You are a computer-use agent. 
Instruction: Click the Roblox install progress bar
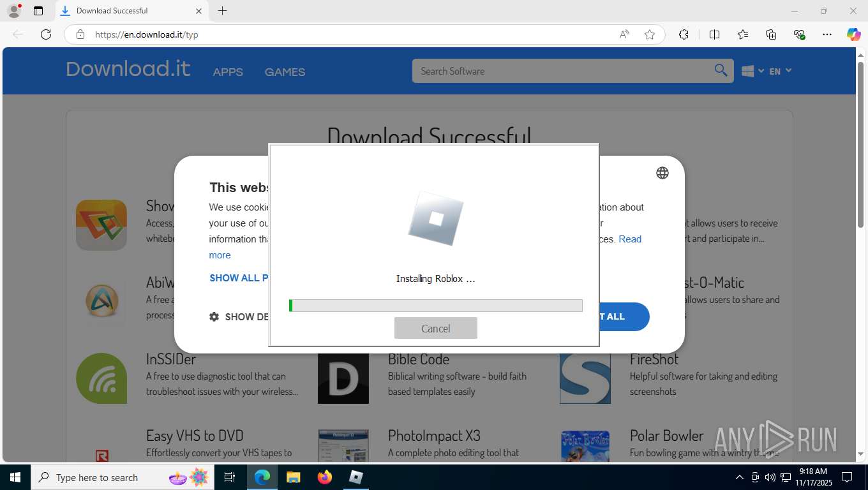pos(436,306)
